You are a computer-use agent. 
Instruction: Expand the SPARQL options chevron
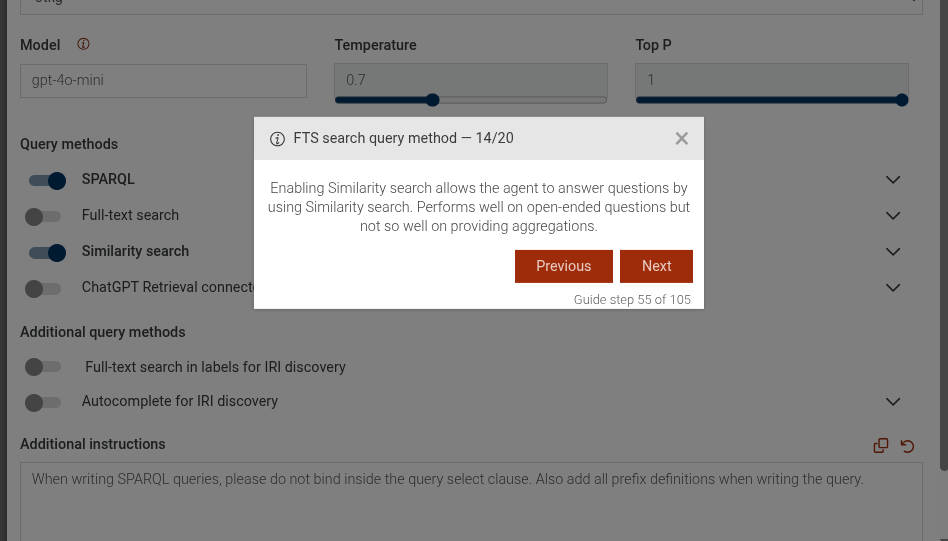893,180
